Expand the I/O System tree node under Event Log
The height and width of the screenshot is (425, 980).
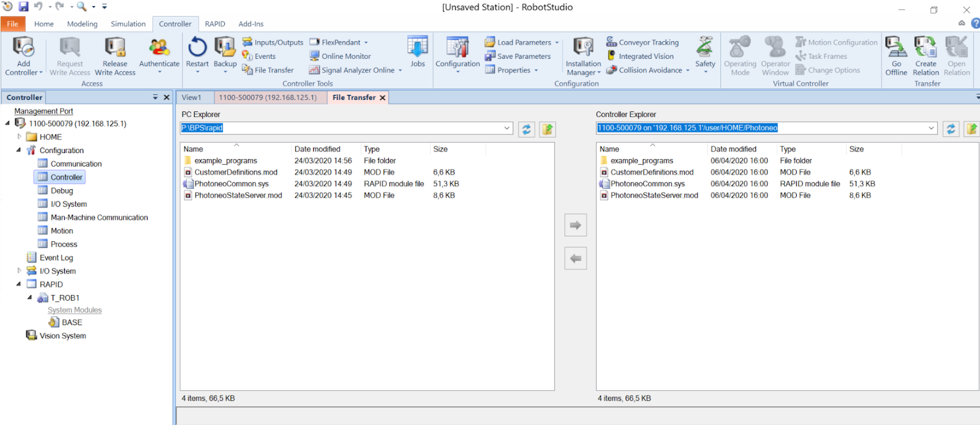coord(19,271)
